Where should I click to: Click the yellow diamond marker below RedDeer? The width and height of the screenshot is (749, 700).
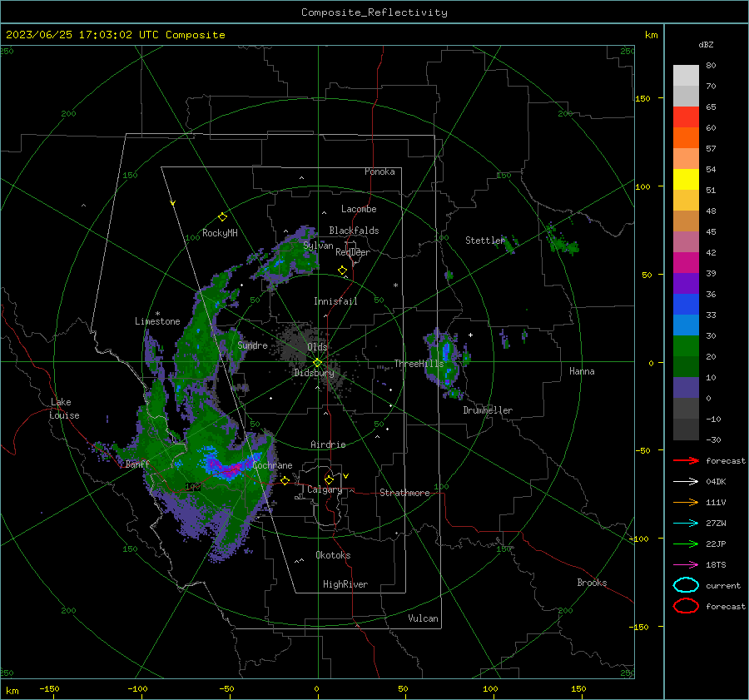click(x=342, y=271)
